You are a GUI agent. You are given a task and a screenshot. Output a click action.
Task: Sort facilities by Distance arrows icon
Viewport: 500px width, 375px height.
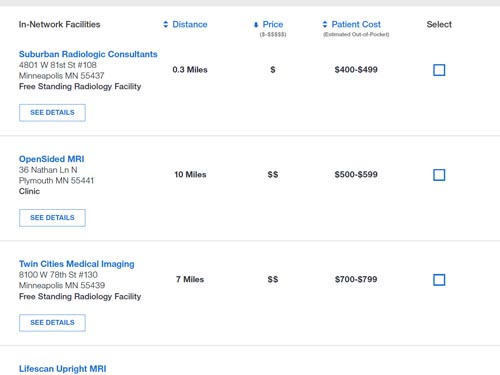166,24
